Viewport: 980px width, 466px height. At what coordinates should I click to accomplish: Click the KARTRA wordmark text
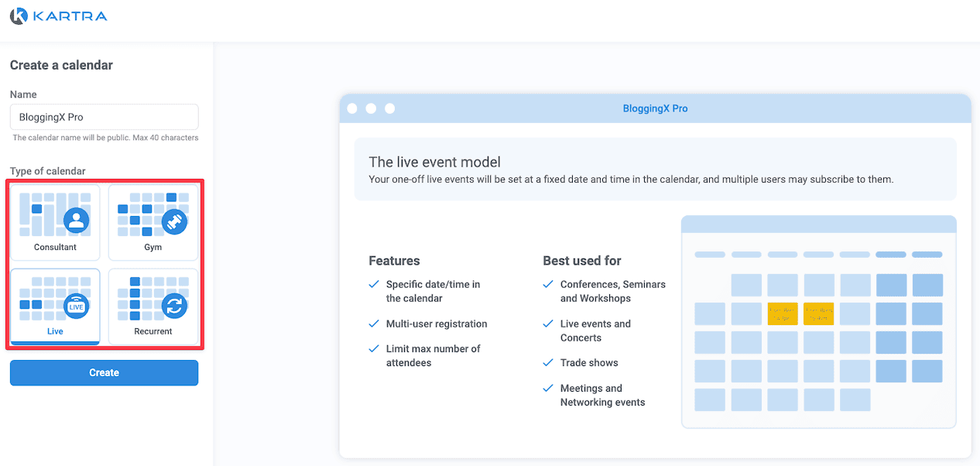tap(71, 15)
